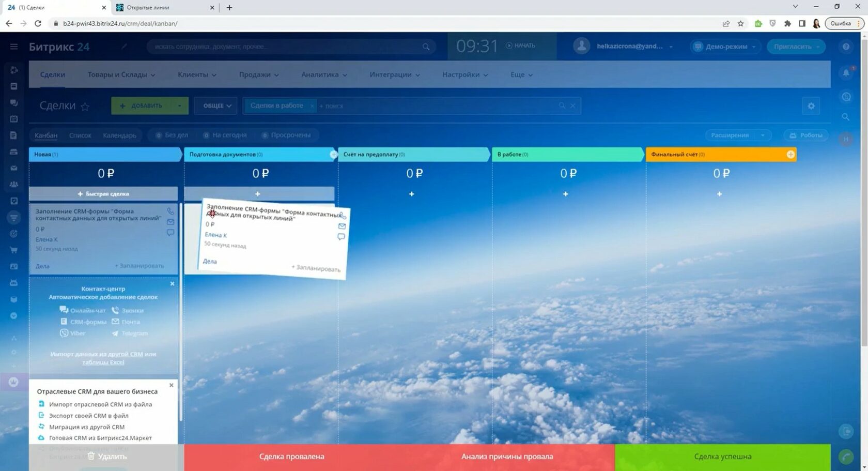The width and height of the screenshot is (868, 471).
Task: Click the magnifier in the deals filter bar
Action: pos(562,106)
